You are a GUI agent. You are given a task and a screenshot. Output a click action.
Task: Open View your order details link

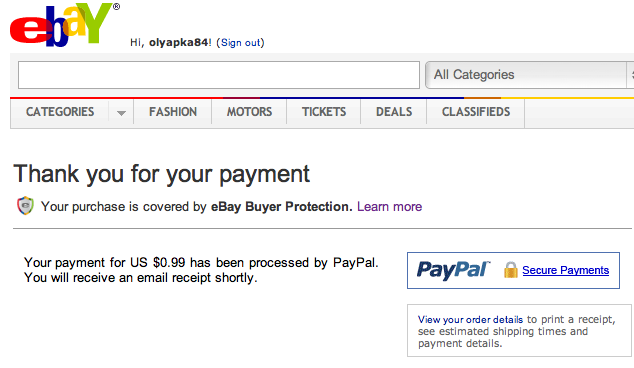[x=470, y=319]
